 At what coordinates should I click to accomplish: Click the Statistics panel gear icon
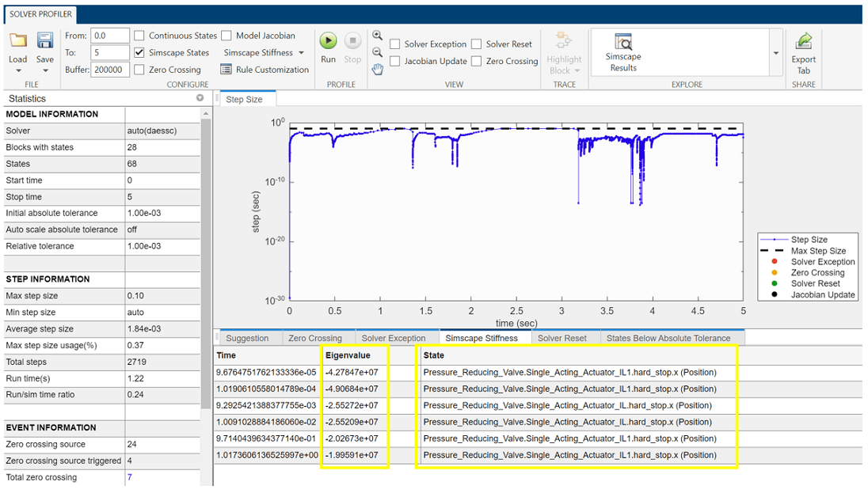tap(199, 98)
